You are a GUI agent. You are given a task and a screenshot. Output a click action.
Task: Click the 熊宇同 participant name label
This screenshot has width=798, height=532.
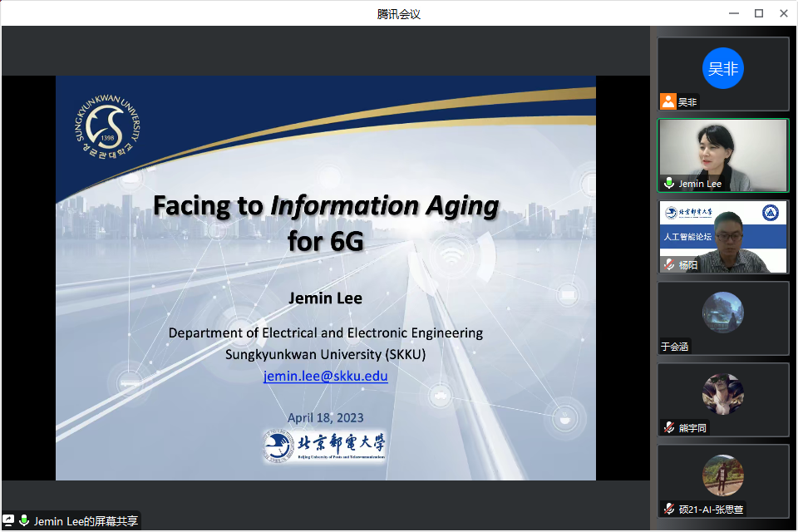[x=692, y=428]
